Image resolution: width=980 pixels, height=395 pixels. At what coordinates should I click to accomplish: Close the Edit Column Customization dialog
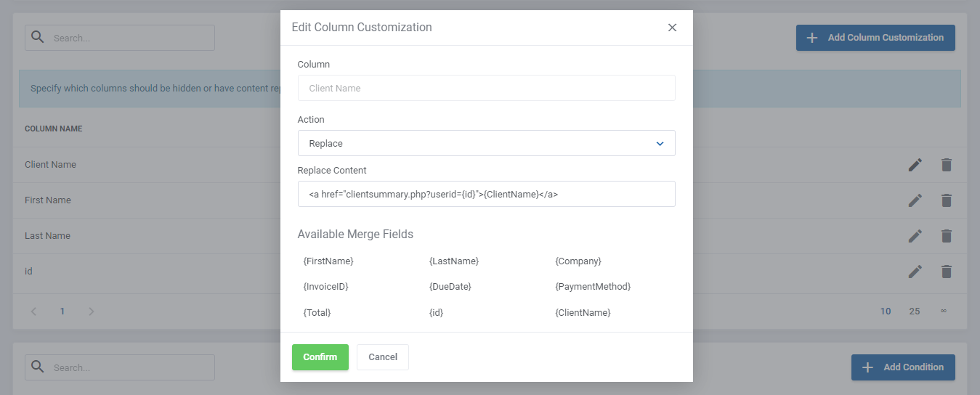point(672,28)
